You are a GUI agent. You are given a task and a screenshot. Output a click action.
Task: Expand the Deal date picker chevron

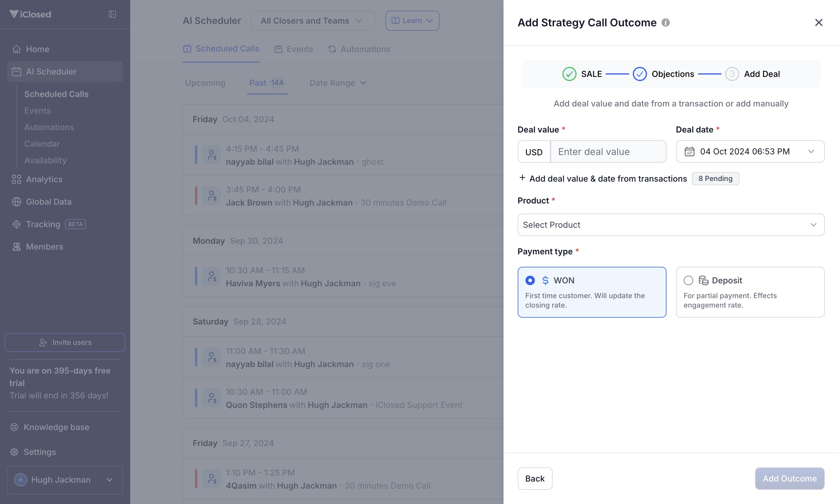tap(811, 151)
